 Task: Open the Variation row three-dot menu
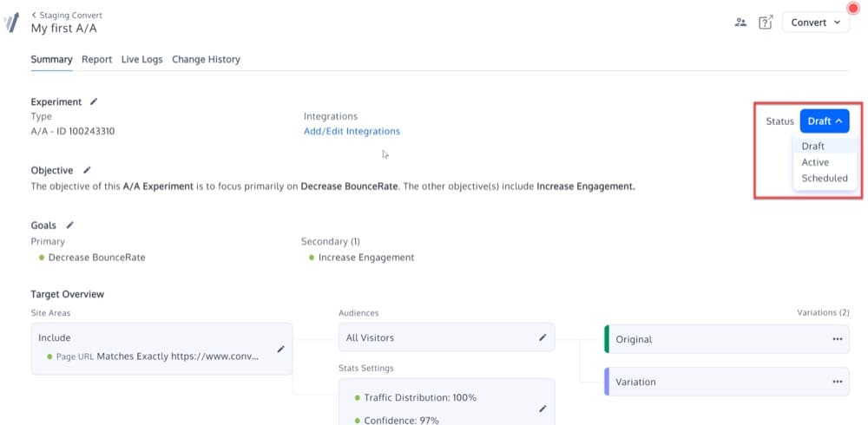[837, 382]
